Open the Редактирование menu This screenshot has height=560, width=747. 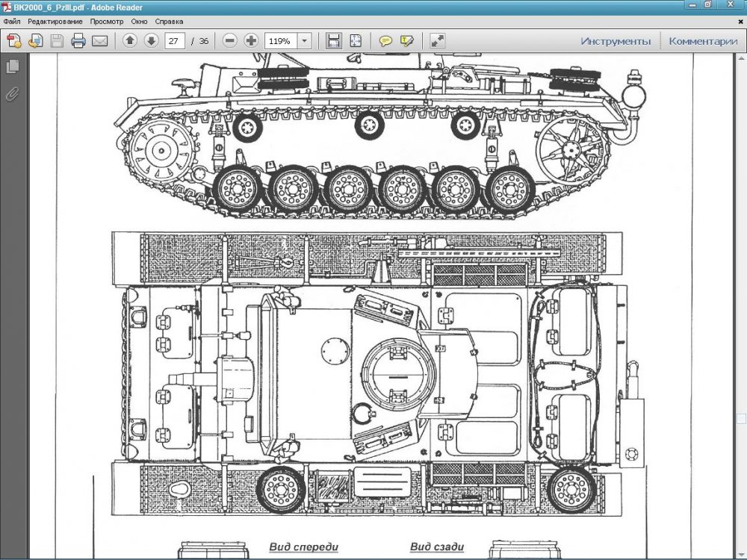[55, 22]
